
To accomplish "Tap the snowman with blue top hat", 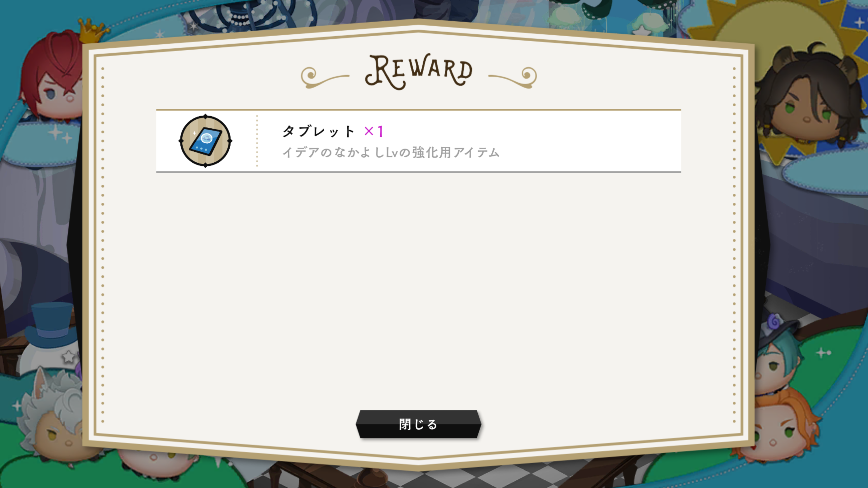I will pos(49,337).
